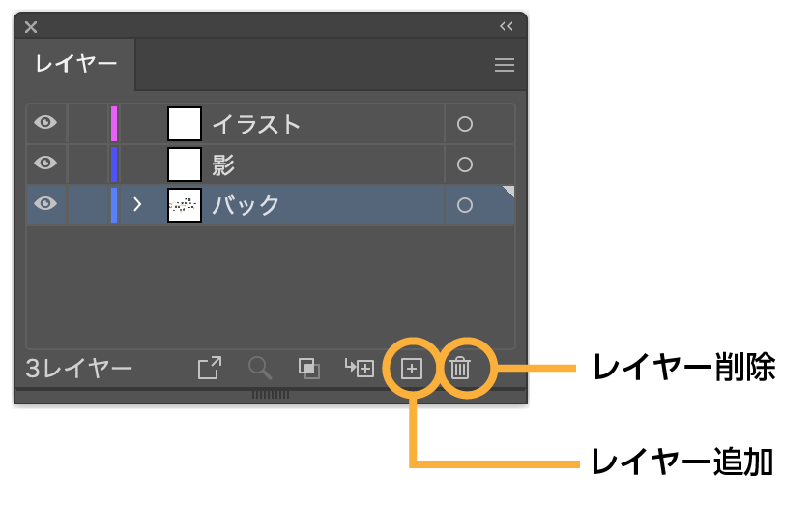Hide the イラスト layer eye icon
This screenshot has height=507, width=812.
45,122
